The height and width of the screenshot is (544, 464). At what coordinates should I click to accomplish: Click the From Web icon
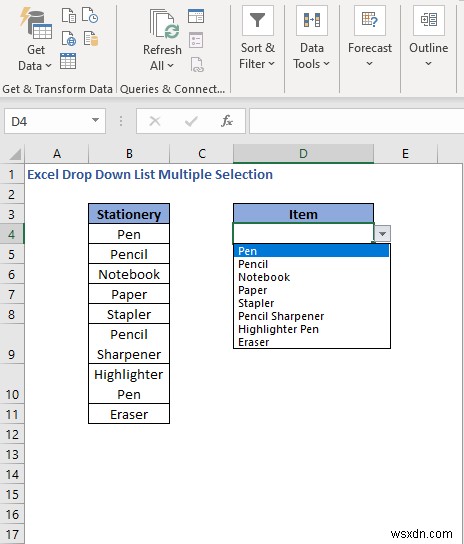69,39
